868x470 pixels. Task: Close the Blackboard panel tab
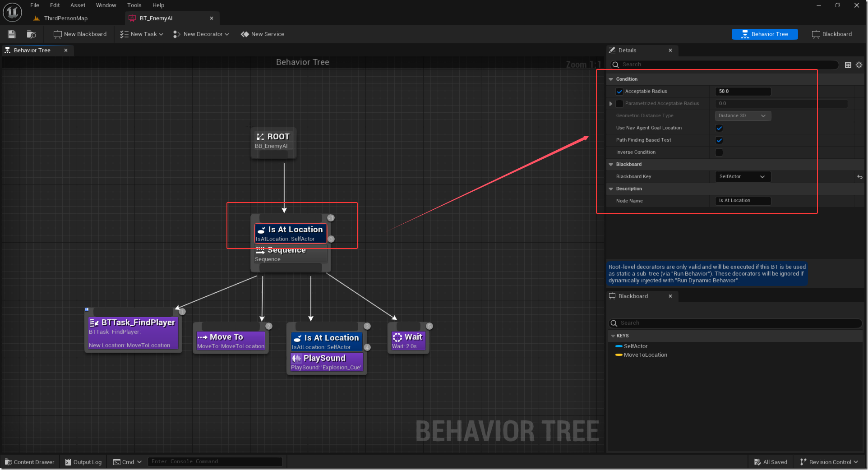670,296
